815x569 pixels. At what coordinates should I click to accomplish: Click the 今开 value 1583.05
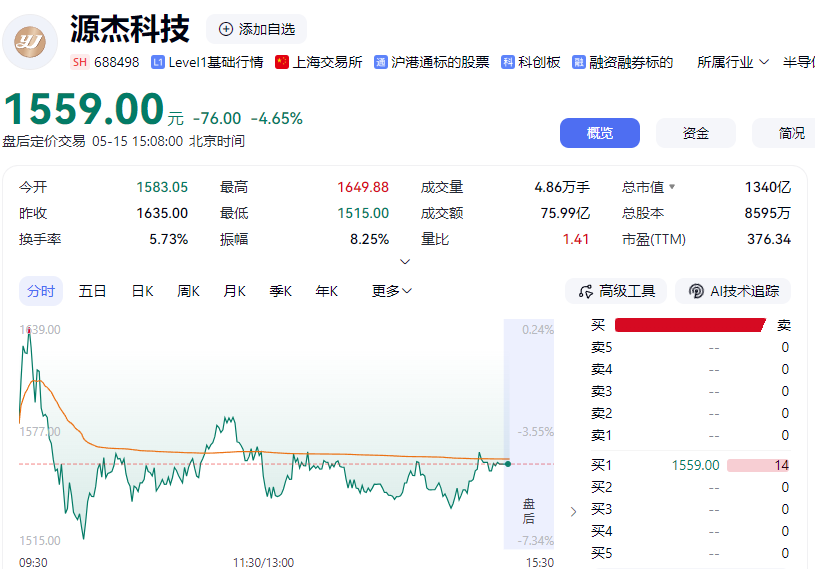pyautogui.click(x=162, y=187)
